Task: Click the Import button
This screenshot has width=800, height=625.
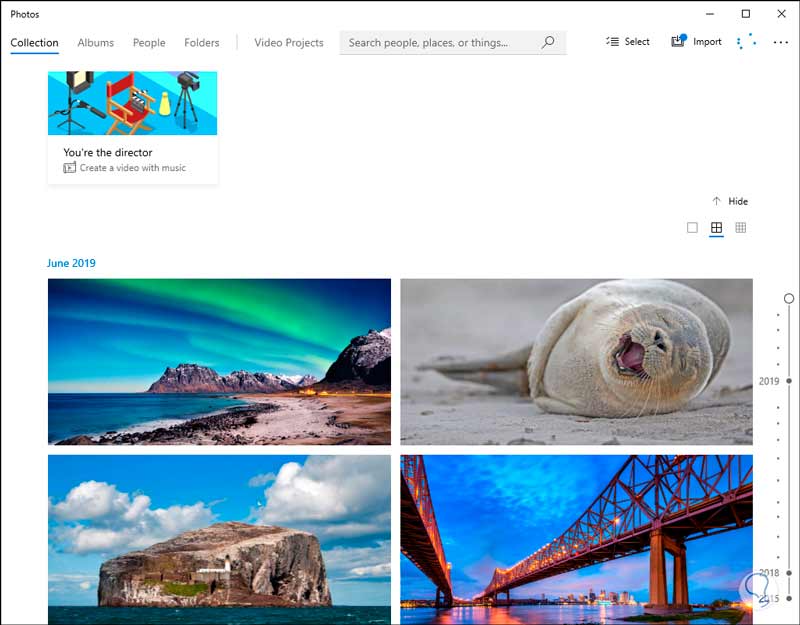Action: 696,41
